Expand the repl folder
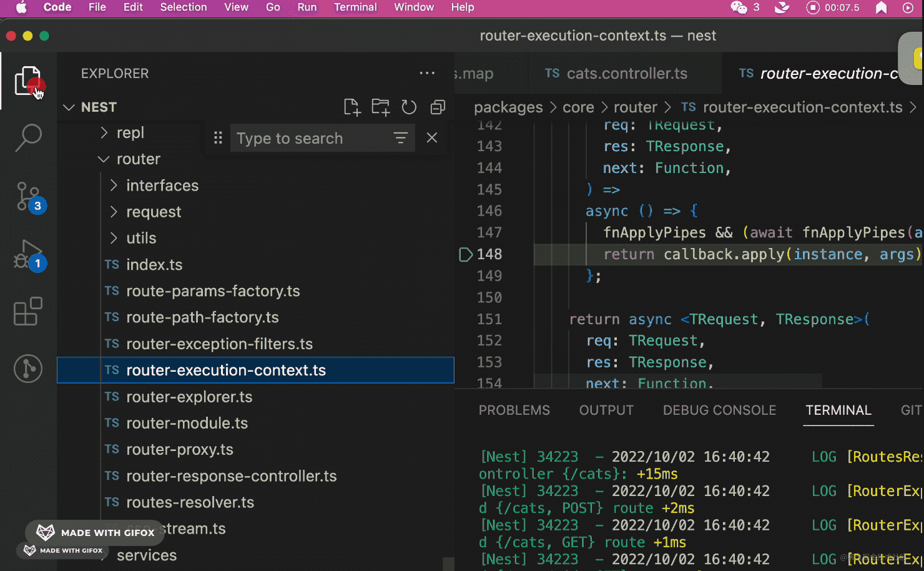This screenshot has height=571, width=924. tap(104, 132)
